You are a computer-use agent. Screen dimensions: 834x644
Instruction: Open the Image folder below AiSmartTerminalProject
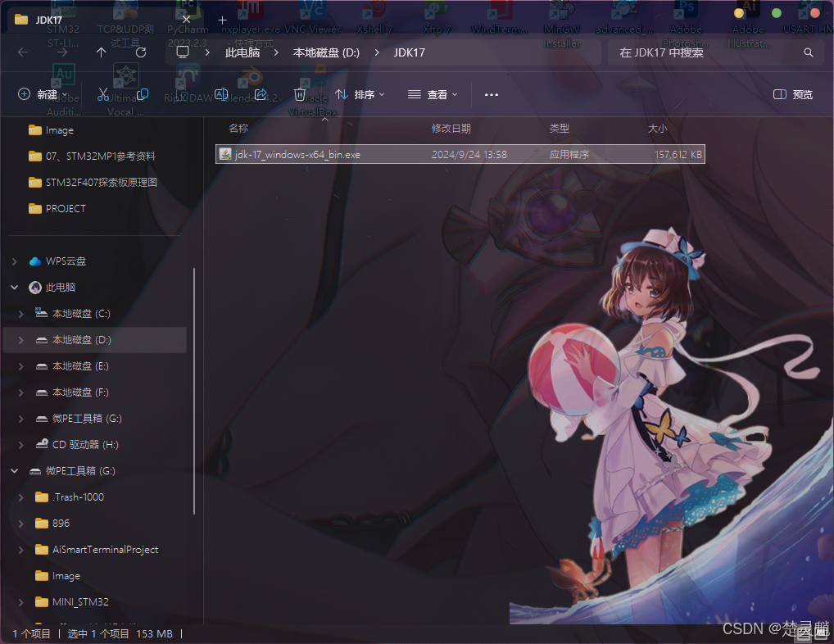pyautogui.click(x=57, y=575)
